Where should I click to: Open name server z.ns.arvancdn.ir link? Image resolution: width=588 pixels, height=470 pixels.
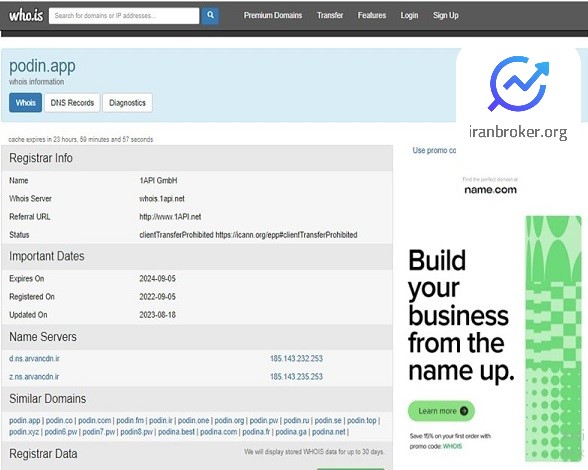[34, 377]
